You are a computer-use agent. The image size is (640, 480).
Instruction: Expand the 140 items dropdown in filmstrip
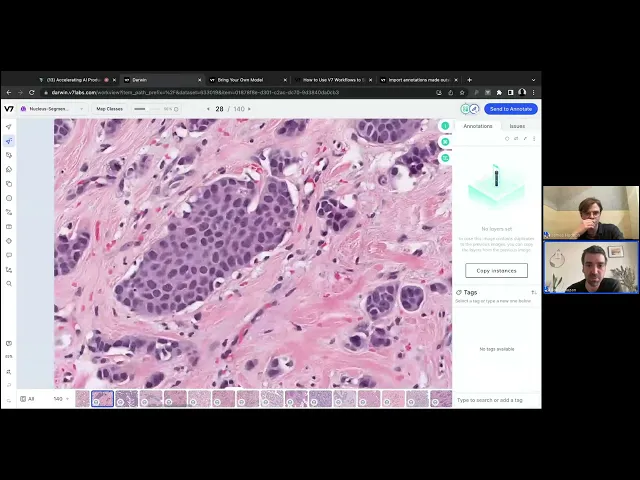[x=62, y=399]
